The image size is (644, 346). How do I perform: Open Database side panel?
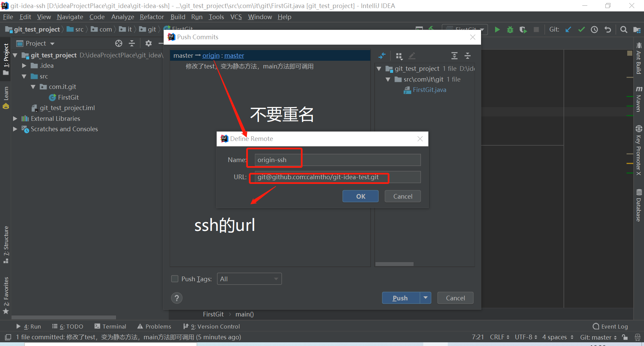pyautogui.click(x=639, y=205)
